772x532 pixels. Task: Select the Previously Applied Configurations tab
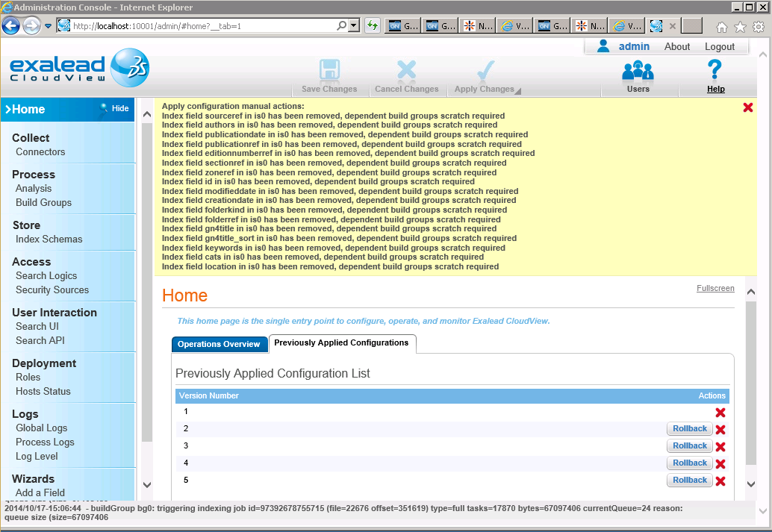pos(342,343)
